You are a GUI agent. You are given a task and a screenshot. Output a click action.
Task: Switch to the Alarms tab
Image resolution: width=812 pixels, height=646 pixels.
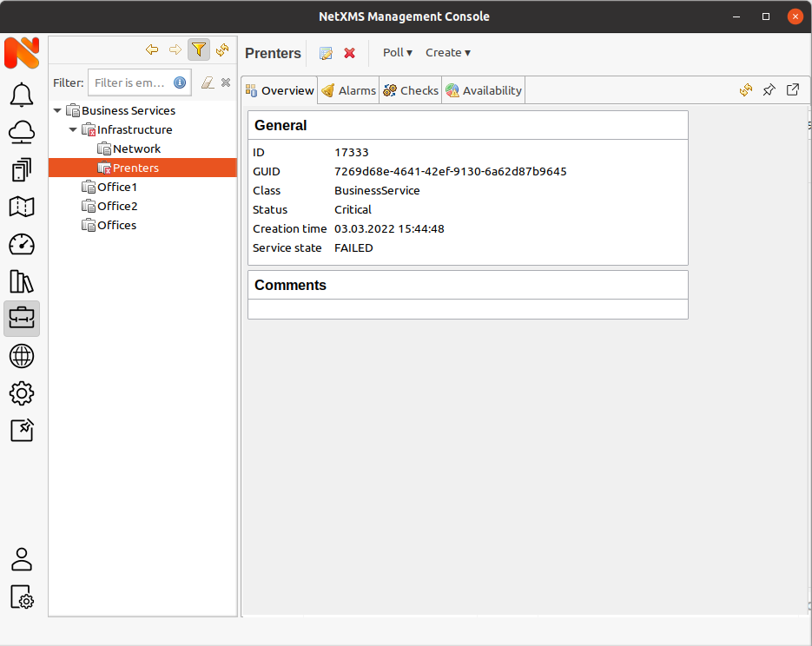click(348, 90)
